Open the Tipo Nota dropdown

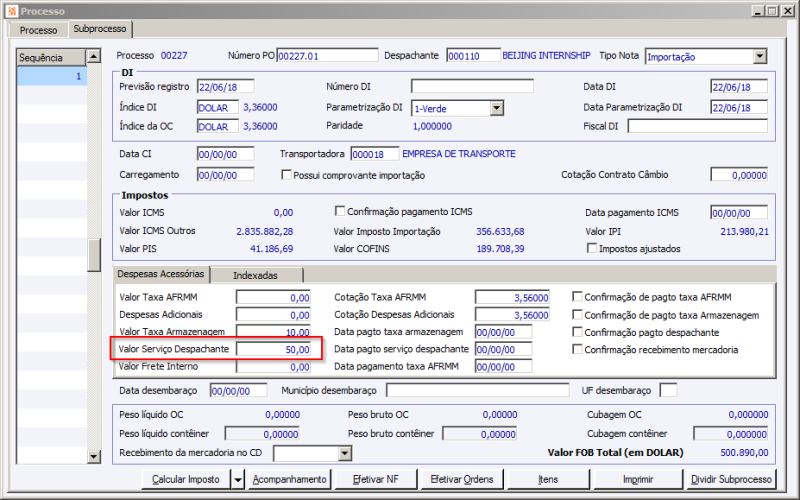(x=759, y=57)
